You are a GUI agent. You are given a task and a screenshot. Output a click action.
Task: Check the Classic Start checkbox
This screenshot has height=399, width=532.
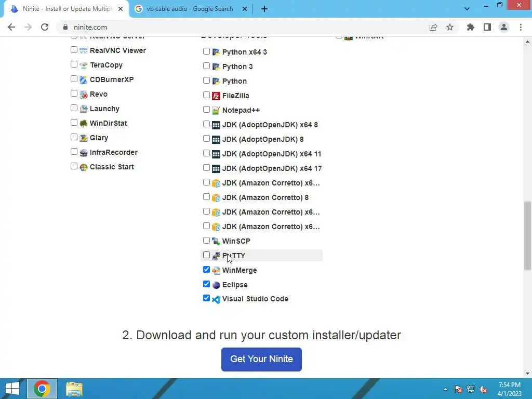pyautogui.click(x=74, y=166)
